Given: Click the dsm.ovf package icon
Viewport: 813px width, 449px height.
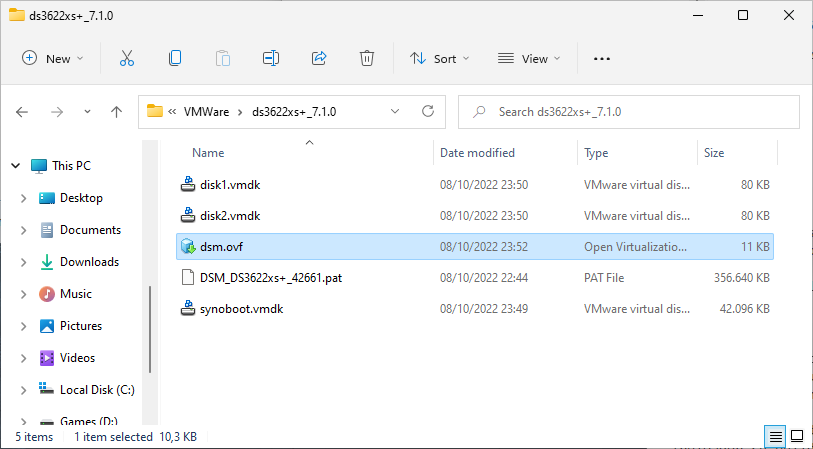Looking at the screenshot, I should 188,247.
